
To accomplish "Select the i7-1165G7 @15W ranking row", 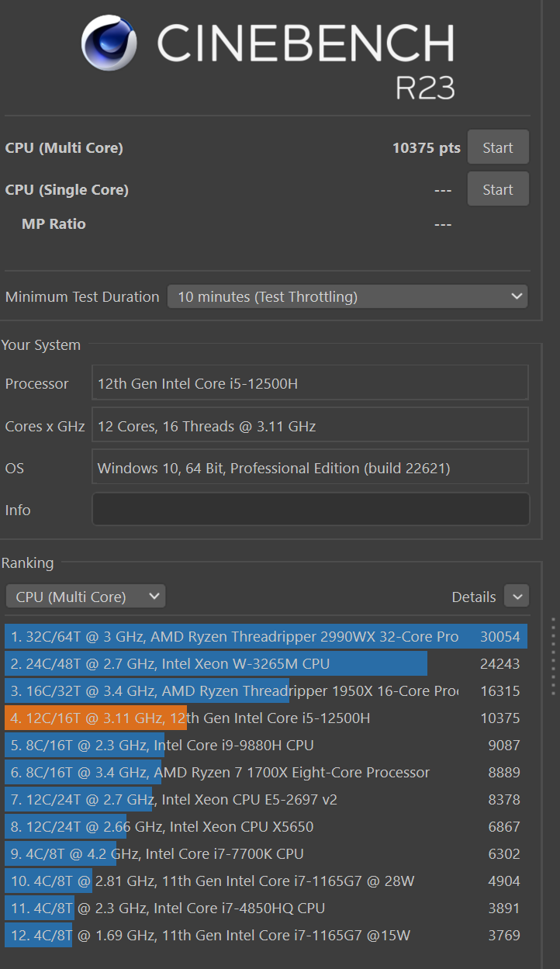I will [x=266, y=935].
